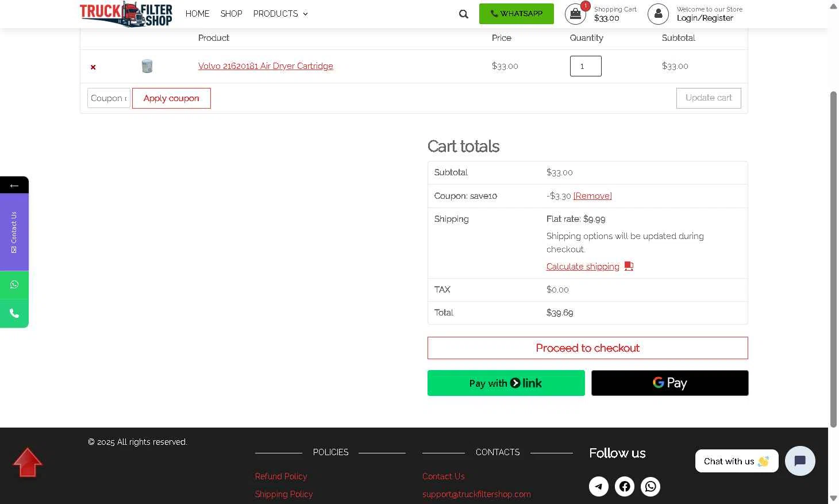Focus the quantity input field

pos(586,66)
